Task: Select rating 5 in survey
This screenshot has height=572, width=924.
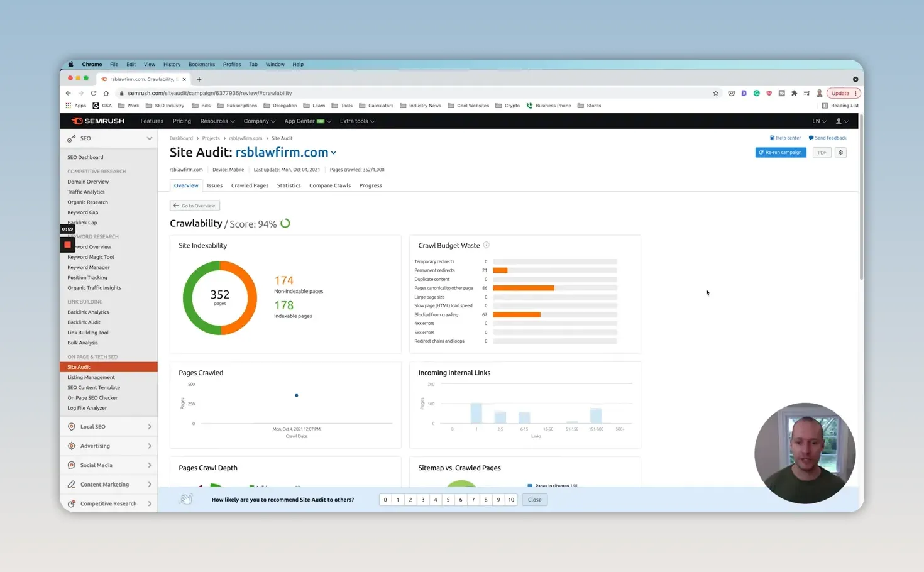Action: pyautogui.click(x=448, y=500)
